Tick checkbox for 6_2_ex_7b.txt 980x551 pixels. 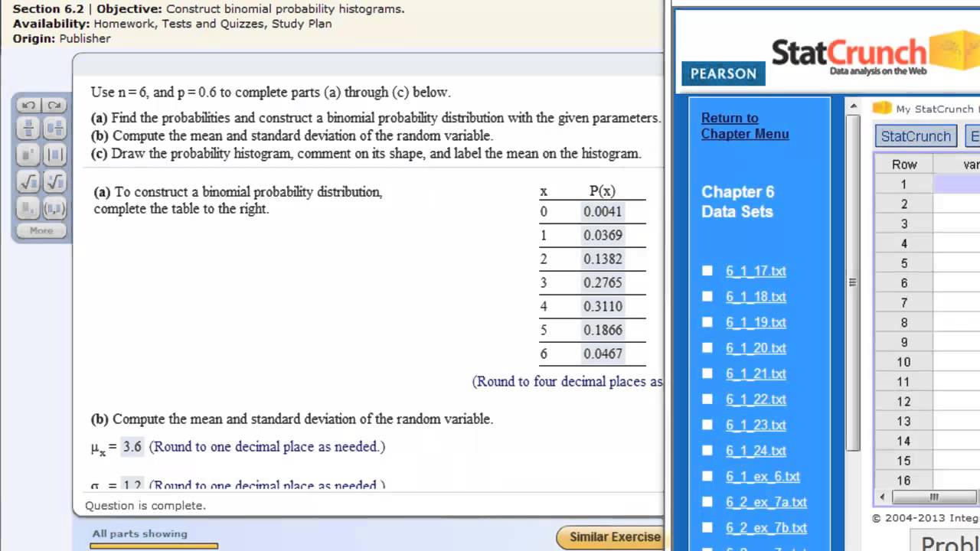click(x=707, y=527)
